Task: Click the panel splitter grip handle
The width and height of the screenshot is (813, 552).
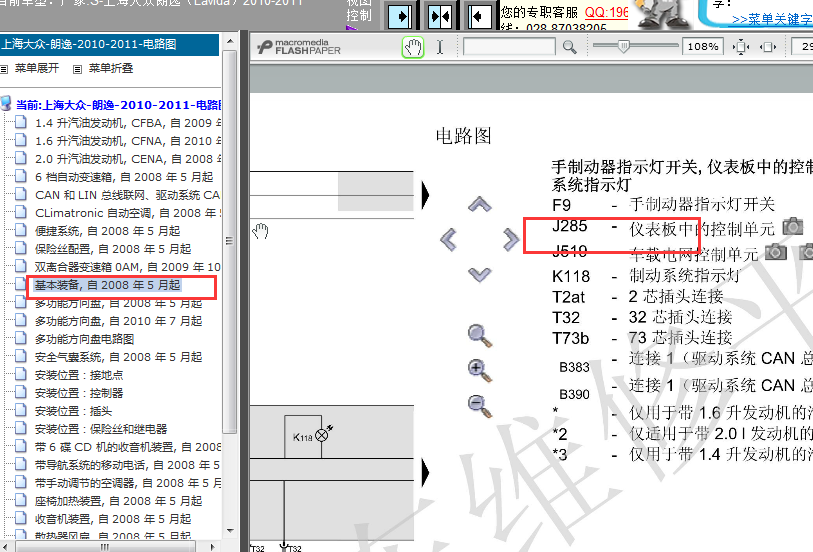Action: [229, 240]
